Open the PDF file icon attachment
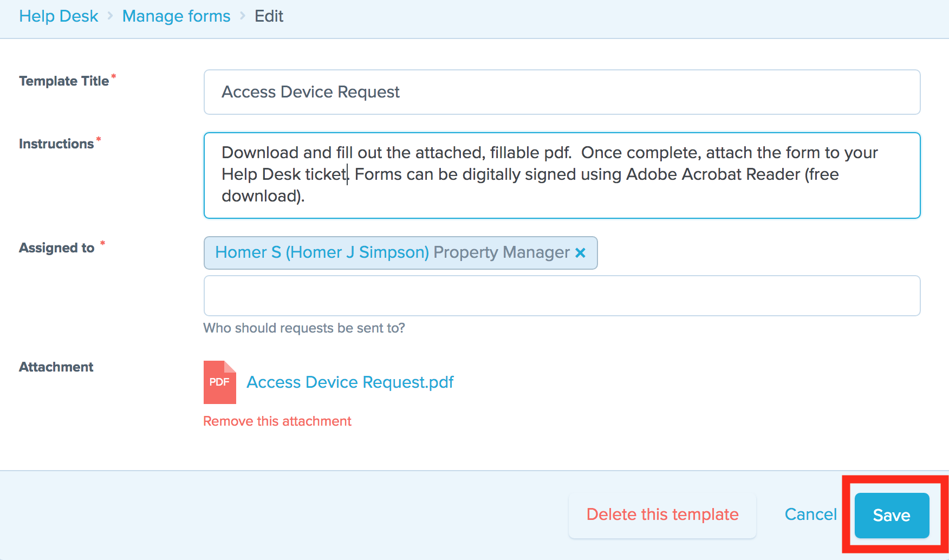949x560 pixels. [x=220, y=382]
